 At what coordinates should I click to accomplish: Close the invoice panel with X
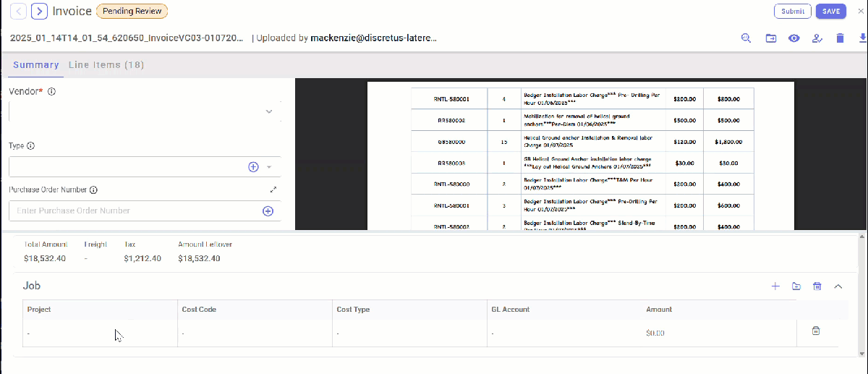[x=860, y=11]
